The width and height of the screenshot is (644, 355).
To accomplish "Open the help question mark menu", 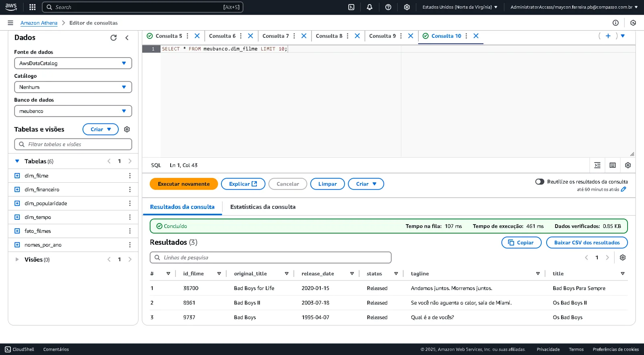I will point(388,7).
